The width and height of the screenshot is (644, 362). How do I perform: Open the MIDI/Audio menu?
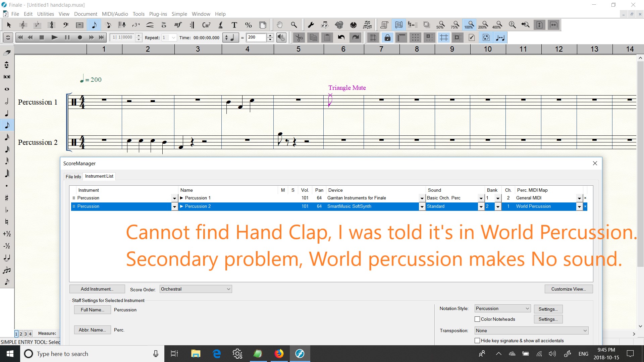[x=115, y=14]
